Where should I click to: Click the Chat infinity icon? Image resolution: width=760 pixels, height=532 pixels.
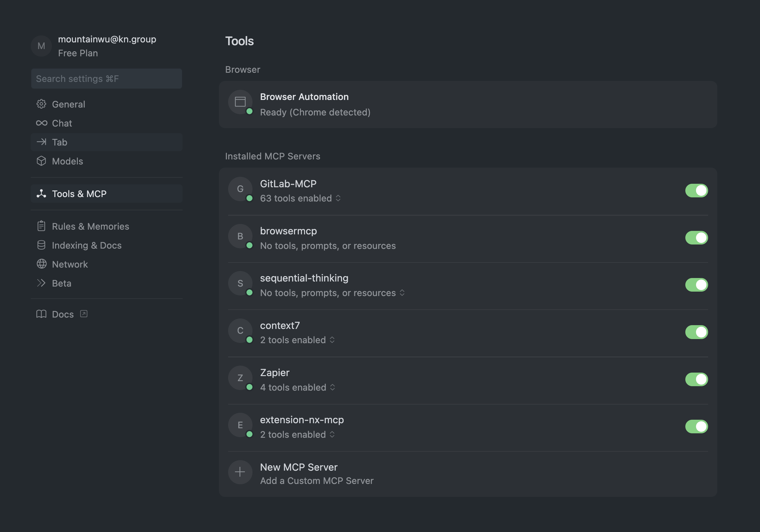41,123
